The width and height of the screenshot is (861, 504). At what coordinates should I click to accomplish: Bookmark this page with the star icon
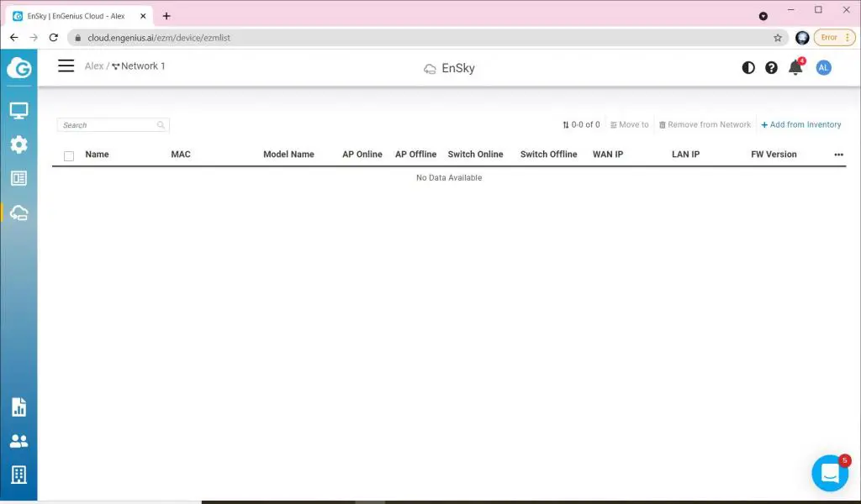778,38
